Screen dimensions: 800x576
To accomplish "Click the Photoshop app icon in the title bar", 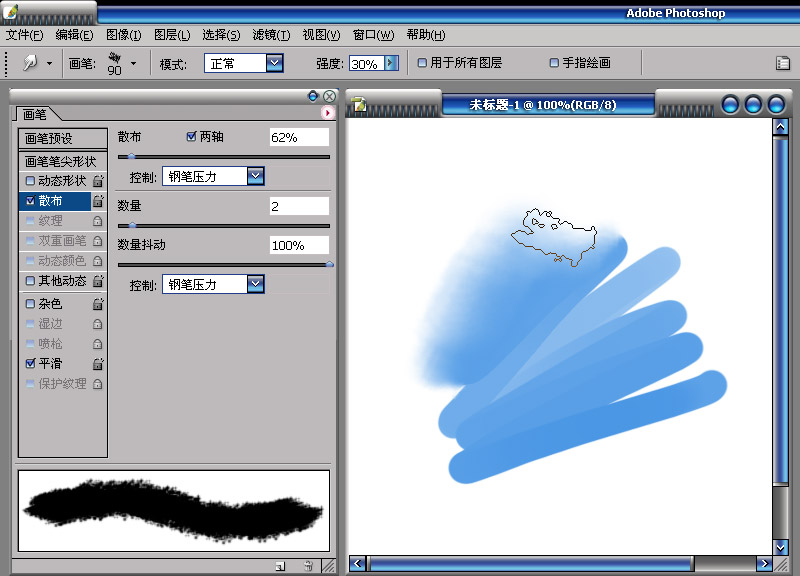I will tap(11, 11).
